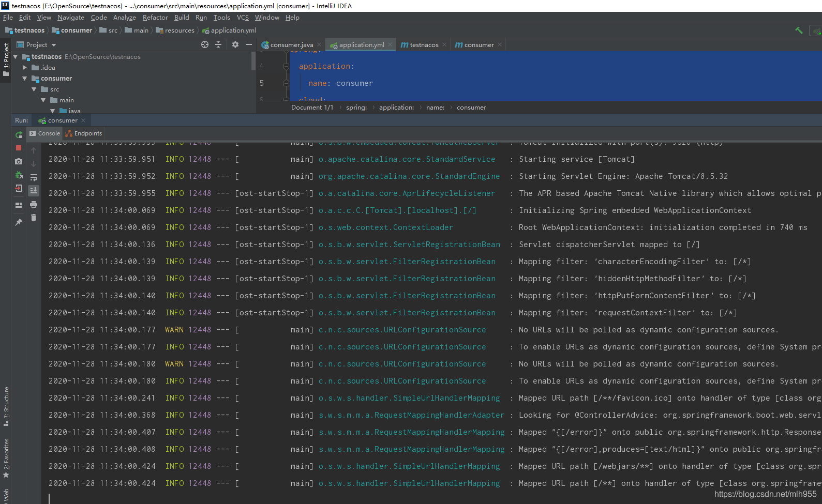Screen dimensions: 822x504
Task: Collapse the src folder in tree
Action: [x=34, y=89]
